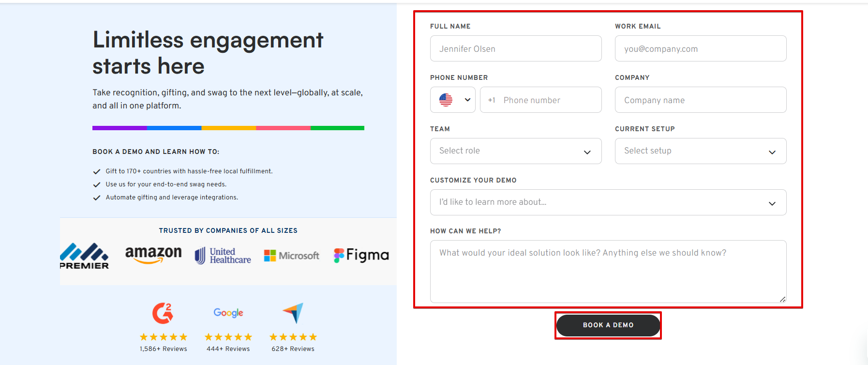Click the Figma logo

pyautogui.click(x=361, y=255)
